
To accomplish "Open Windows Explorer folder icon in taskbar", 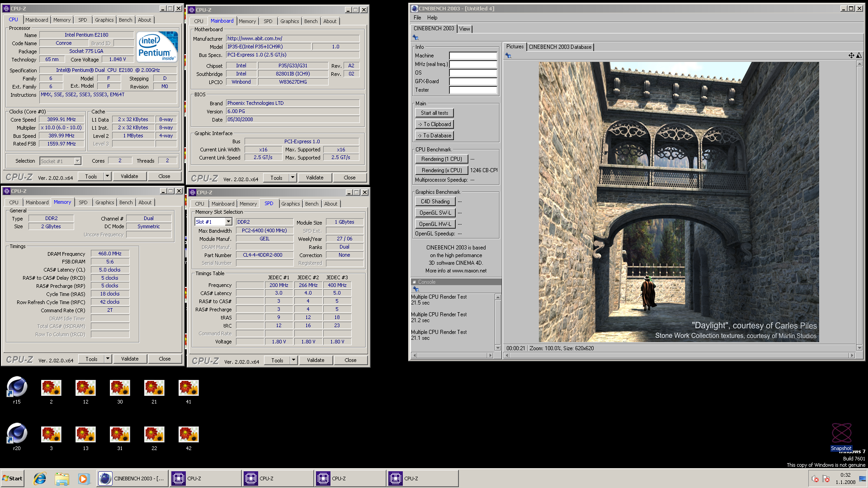I will click(62, 479).
